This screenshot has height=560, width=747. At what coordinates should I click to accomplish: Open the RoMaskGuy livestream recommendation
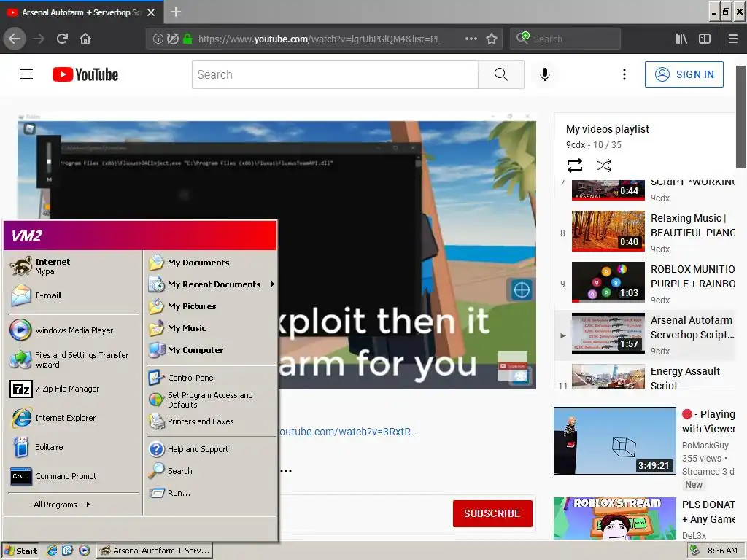[614, 441]
